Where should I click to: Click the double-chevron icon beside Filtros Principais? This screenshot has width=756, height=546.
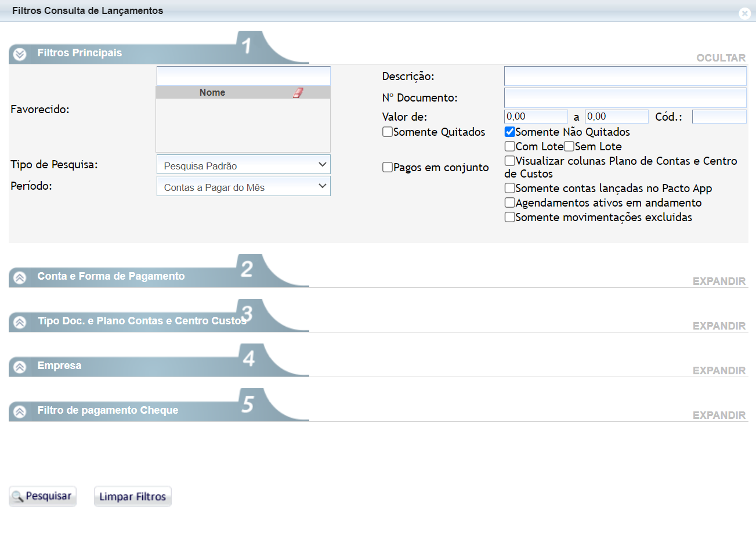(20, 54)
